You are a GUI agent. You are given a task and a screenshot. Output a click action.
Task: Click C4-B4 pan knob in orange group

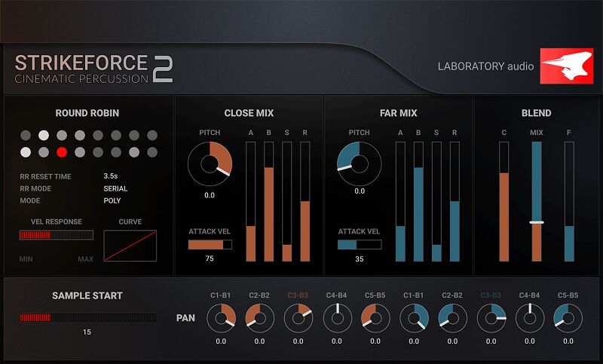(x=337, y=318)
